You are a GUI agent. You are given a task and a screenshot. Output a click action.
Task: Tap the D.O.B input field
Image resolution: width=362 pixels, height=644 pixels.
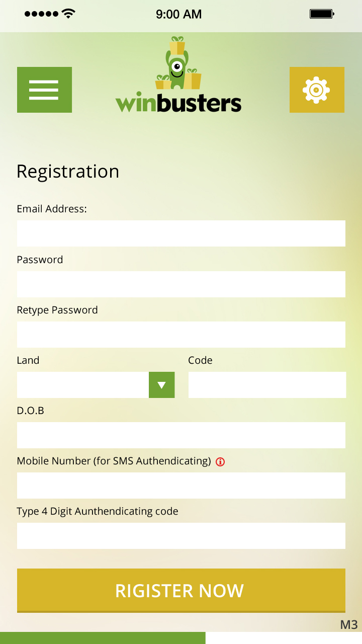point(181,435)
